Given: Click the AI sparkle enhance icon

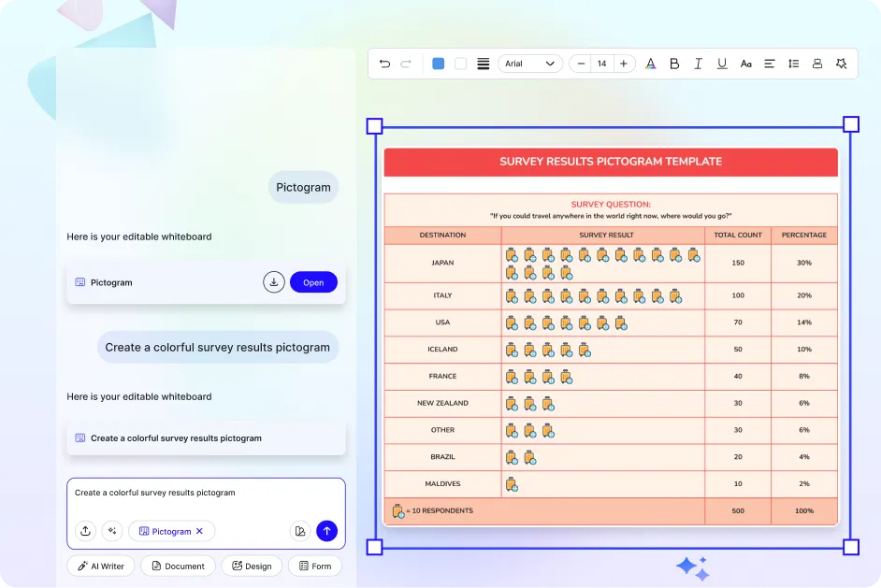Looking at the screenshot, I should 112,531.
